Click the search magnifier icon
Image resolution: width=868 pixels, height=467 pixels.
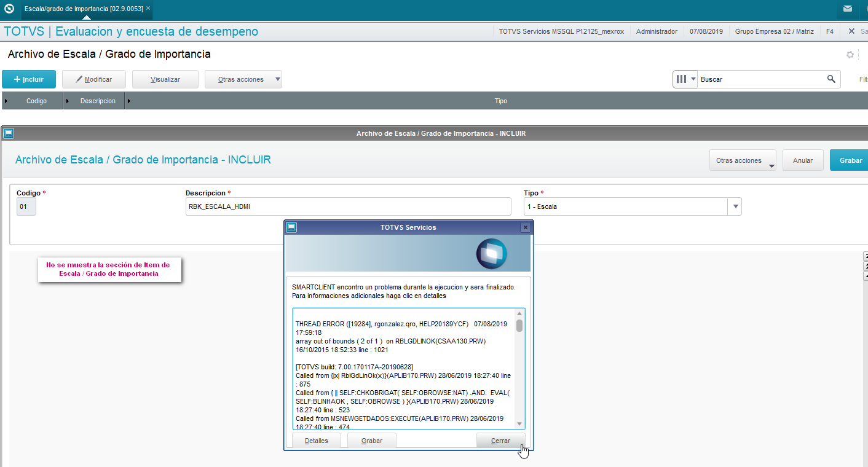click(x=831, y=79)
